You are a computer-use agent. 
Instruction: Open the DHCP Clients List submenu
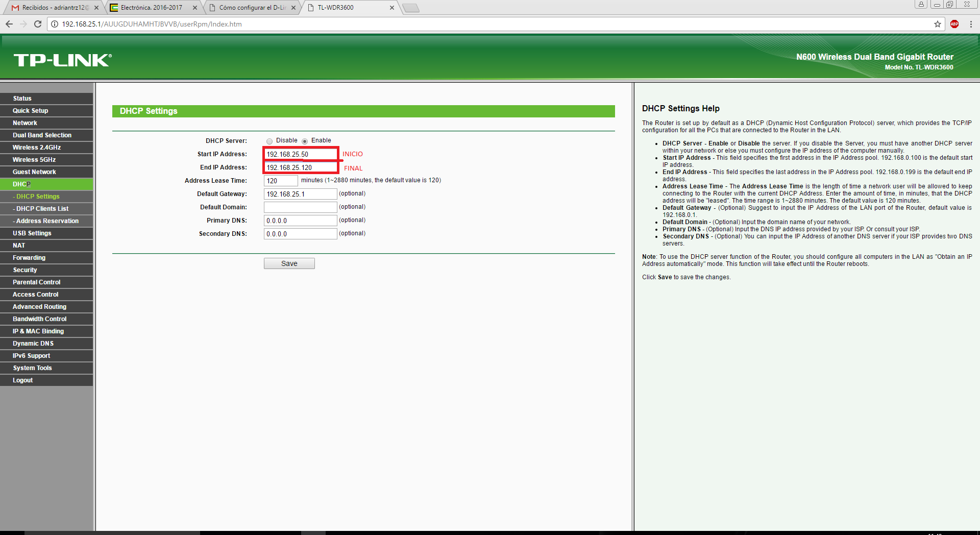(46, 209)
